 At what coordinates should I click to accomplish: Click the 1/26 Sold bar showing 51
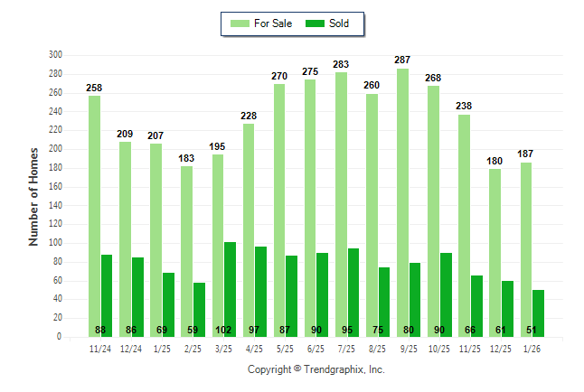[539, 313]
